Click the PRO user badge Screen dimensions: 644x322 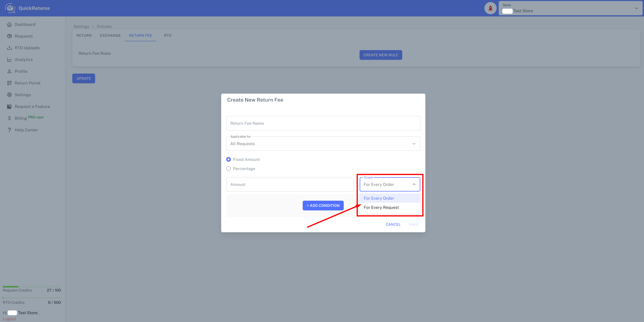click(36, 117)
